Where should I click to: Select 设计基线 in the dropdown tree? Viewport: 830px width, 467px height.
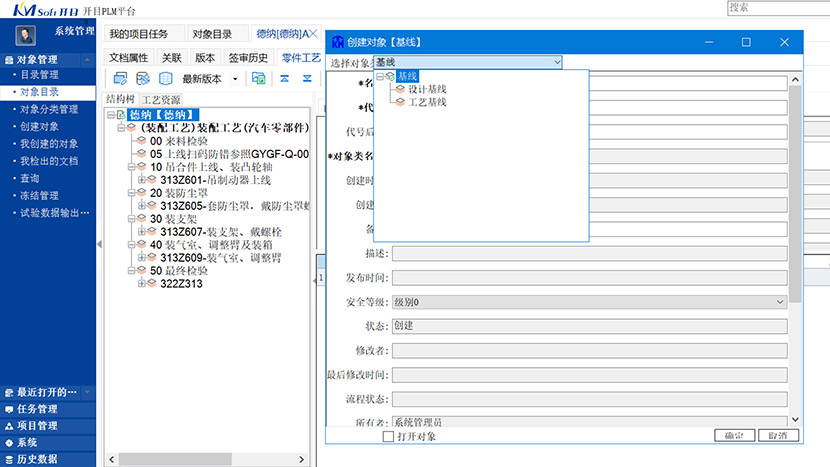pos(427,89)
